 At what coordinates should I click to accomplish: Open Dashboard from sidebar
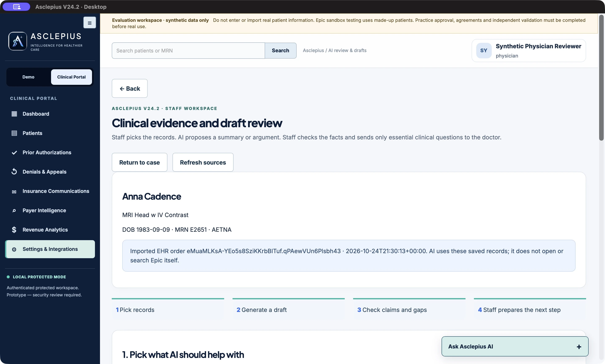(x=50, y=114)
